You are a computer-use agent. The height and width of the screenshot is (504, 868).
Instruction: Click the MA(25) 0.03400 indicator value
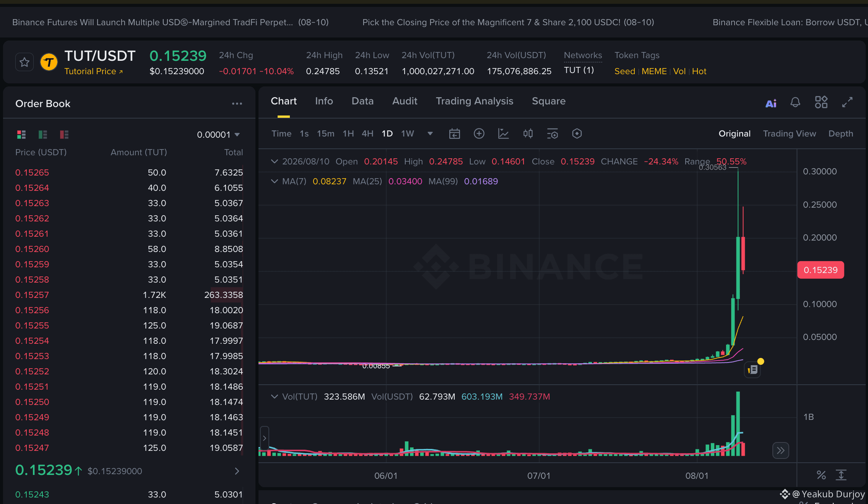point(405,181)
